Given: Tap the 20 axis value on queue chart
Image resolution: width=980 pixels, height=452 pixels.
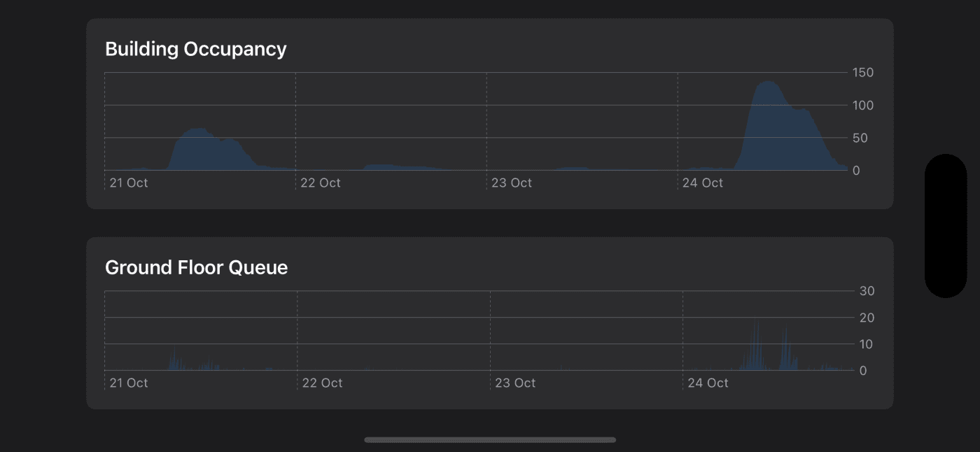Looking at the screenshot, I should tap(867, 318).
